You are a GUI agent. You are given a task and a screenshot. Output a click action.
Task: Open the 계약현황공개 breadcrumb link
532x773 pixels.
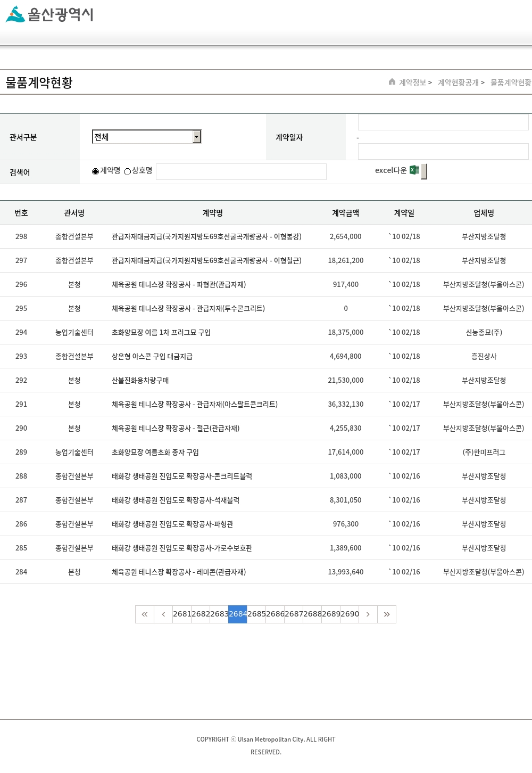[x=458, y=83]
